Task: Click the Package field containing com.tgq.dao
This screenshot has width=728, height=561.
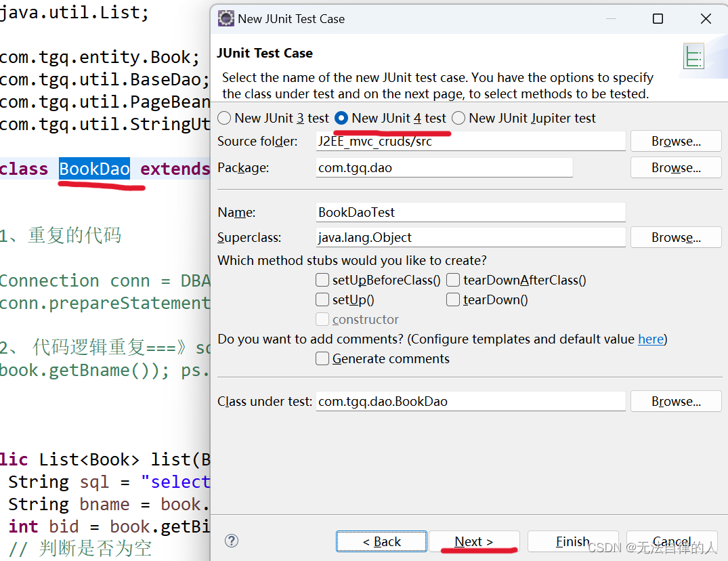Action: click(x=444, y=167)
